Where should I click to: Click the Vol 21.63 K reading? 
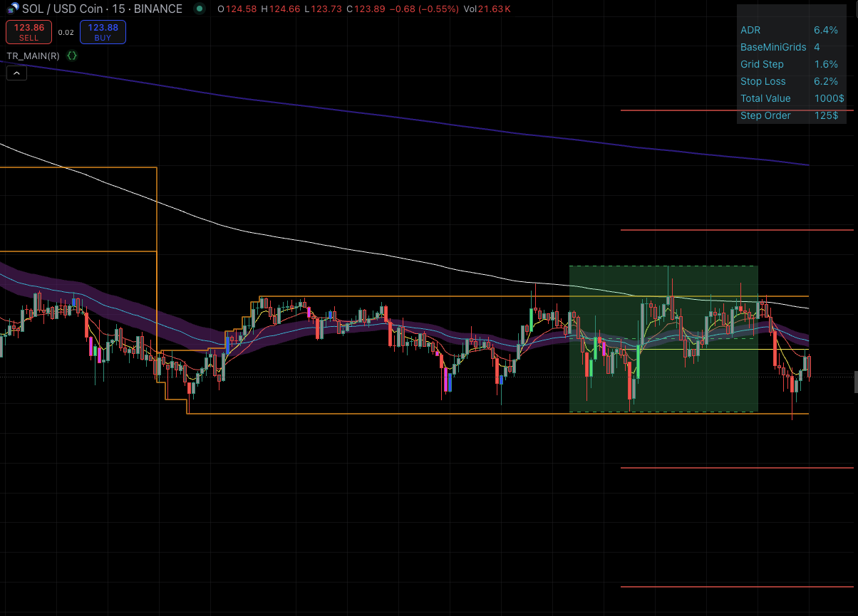(x=487, y=9)
